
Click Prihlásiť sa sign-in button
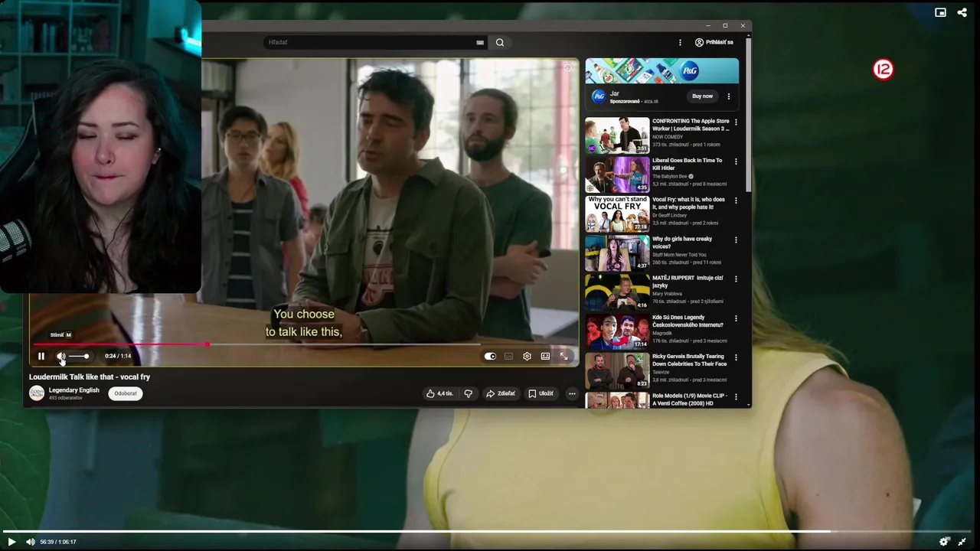click(714, 43)
